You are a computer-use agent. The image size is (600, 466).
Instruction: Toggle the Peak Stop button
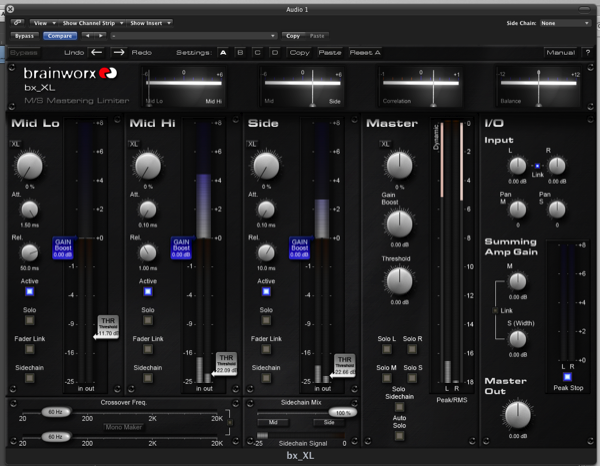[566, 377]
